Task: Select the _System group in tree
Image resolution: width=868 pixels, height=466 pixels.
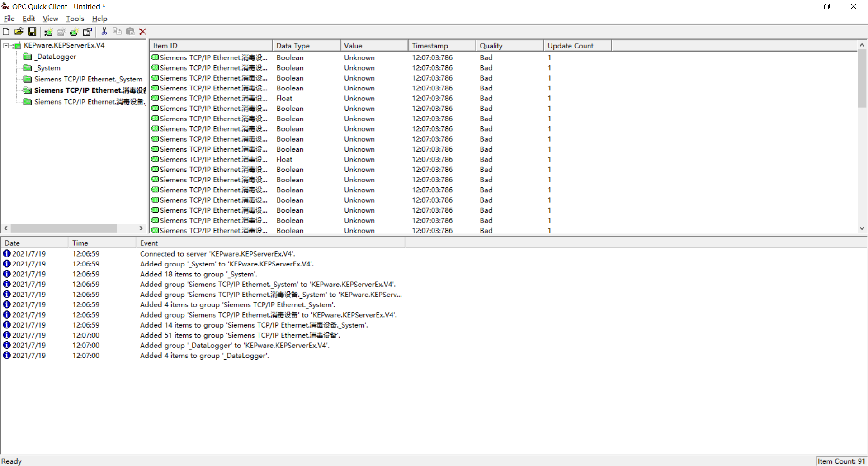Action: coord(48,68)
